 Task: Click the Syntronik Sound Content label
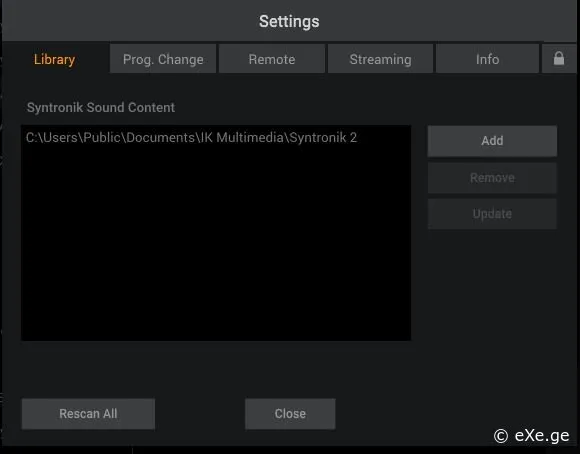[101, 107]
